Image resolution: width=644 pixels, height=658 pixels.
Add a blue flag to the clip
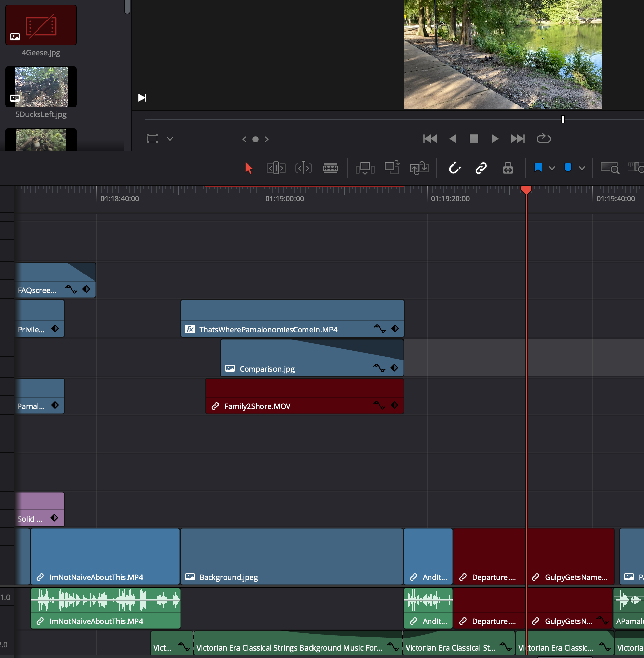point(538,168)
